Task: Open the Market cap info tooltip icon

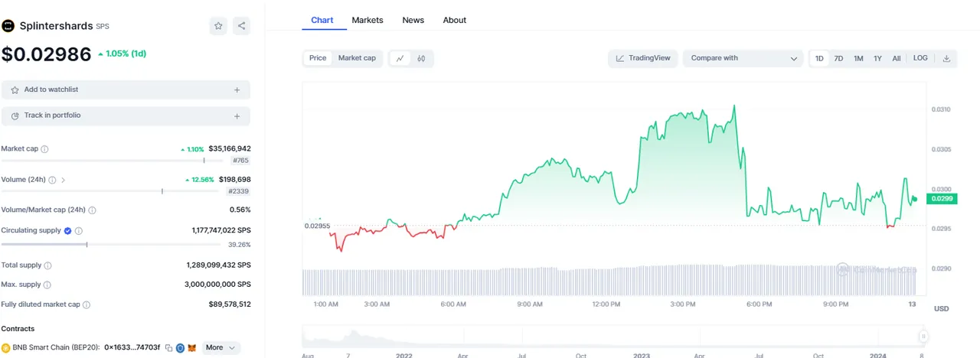Action: tap(44, 149)
